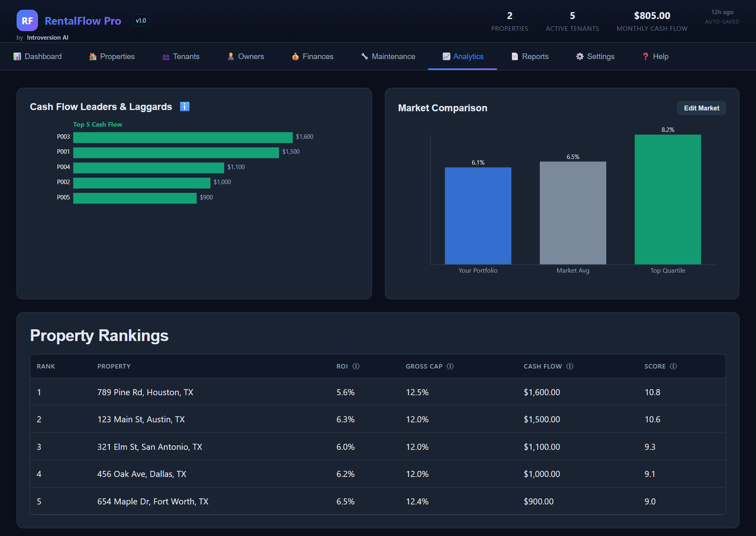Click the Gross Cap info icon
756x536 pixels.
tap(450, 366)
